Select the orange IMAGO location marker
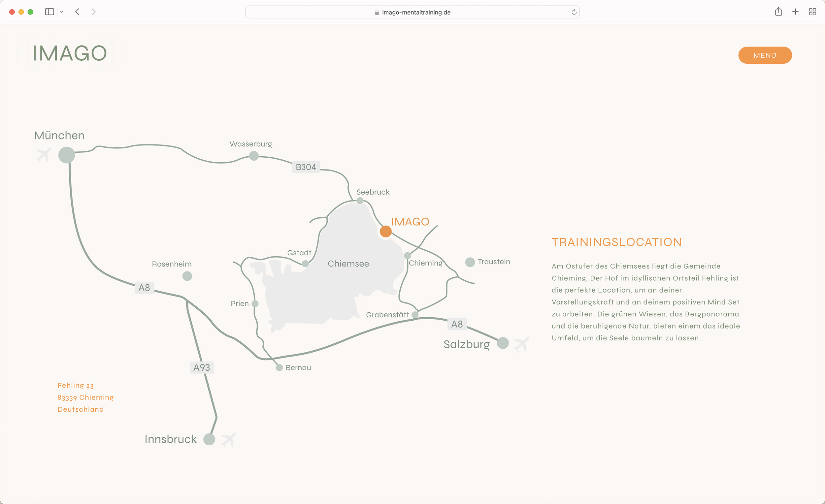 pos(386,231)
